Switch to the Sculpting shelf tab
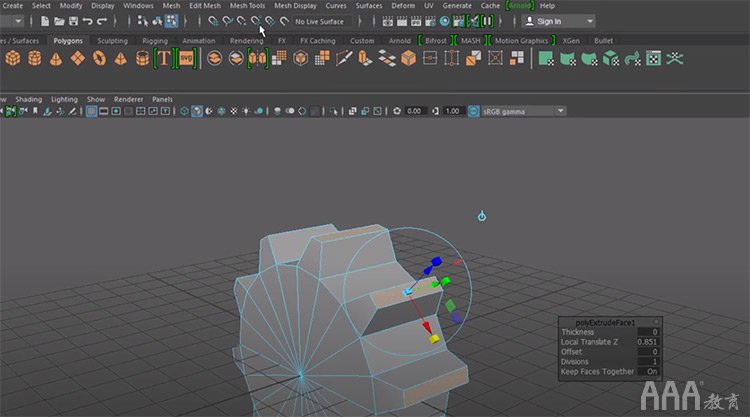This screenshot has width=750, height=417. [x=112, y=41]
